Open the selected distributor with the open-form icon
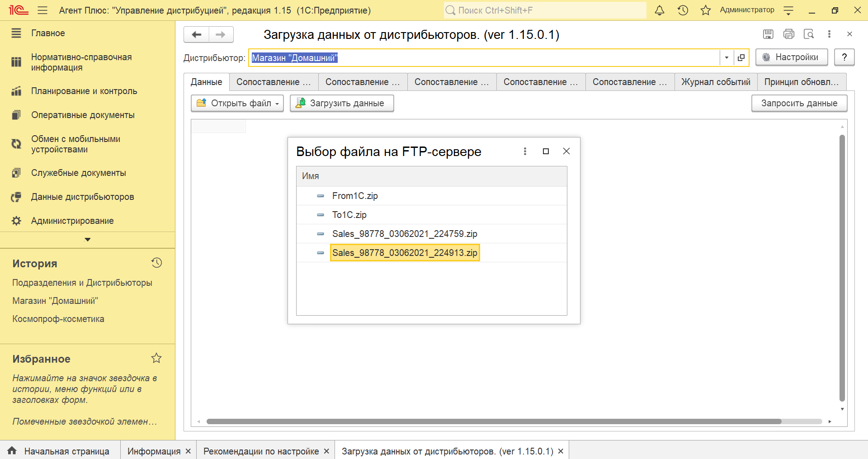 click(x=741, y=57)
